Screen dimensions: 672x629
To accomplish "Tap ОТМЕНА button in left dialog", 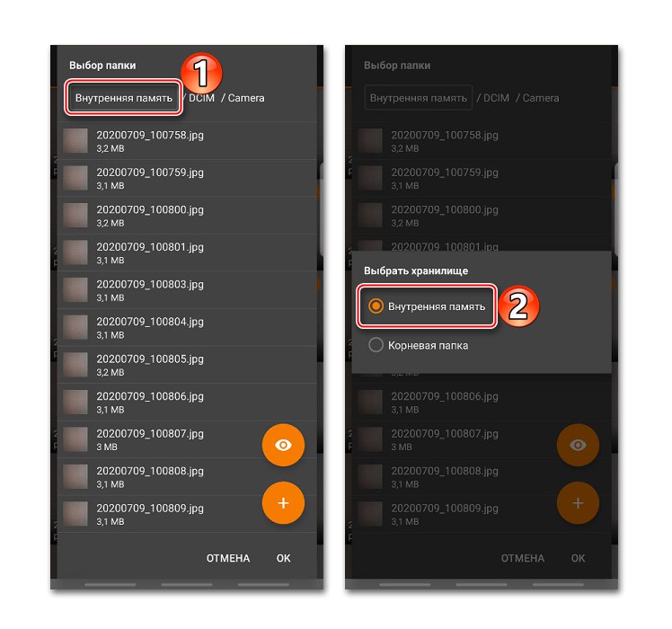I will (228, 558).
